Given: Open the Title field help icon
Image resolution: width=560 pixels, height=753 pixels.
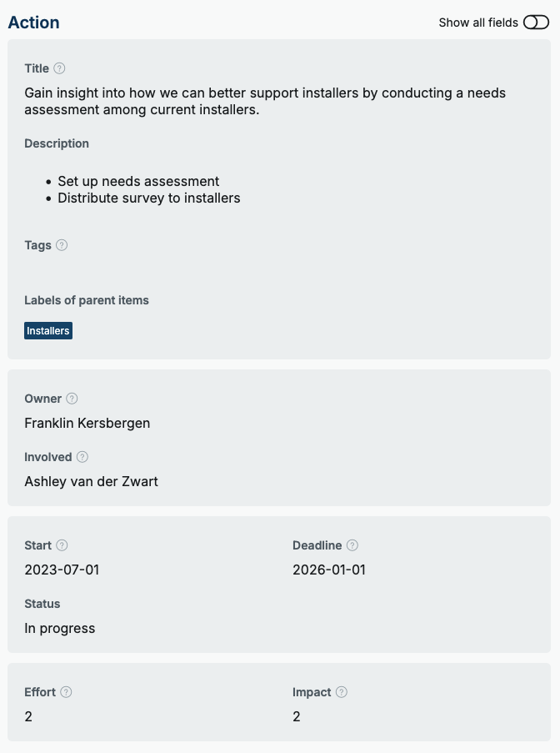Looking at the screenshot, I should pos(59,68).
